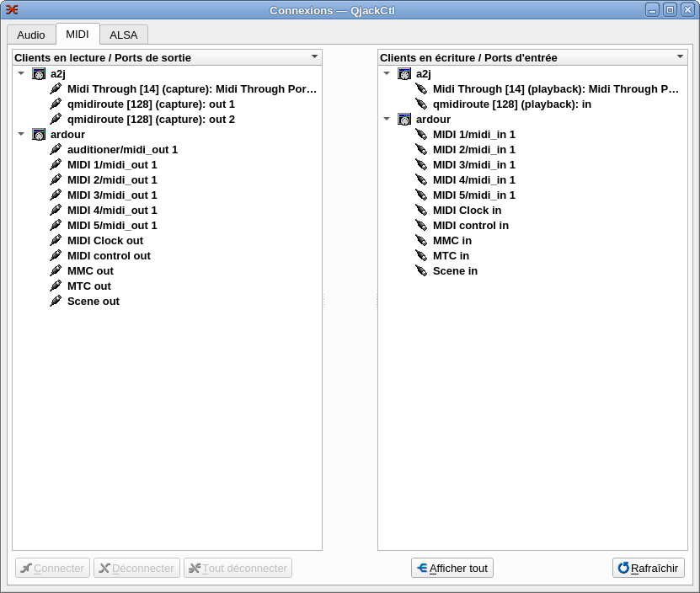Maximize the Connexions window

coord(670,10)
